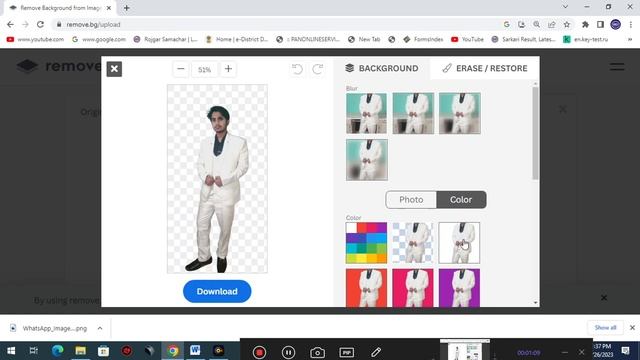
Task: Toggle to Photo backgrounds
Action: pos(411,200)
